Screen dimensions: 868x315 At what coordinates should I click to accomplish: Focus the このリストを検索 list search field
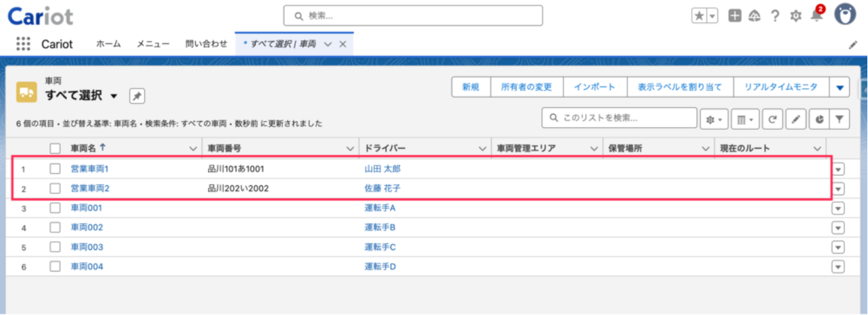click(619, 118)
